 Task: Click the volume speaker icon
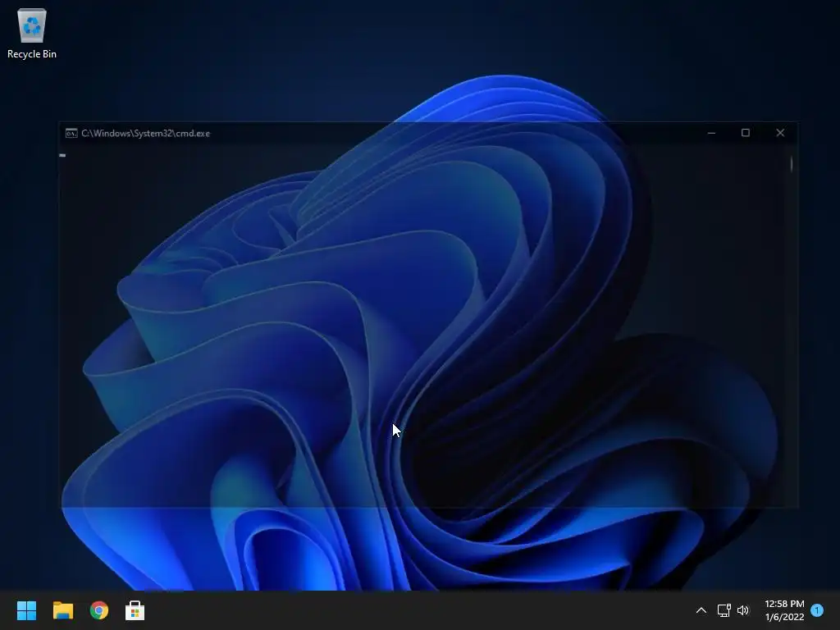tap(743, 610)
